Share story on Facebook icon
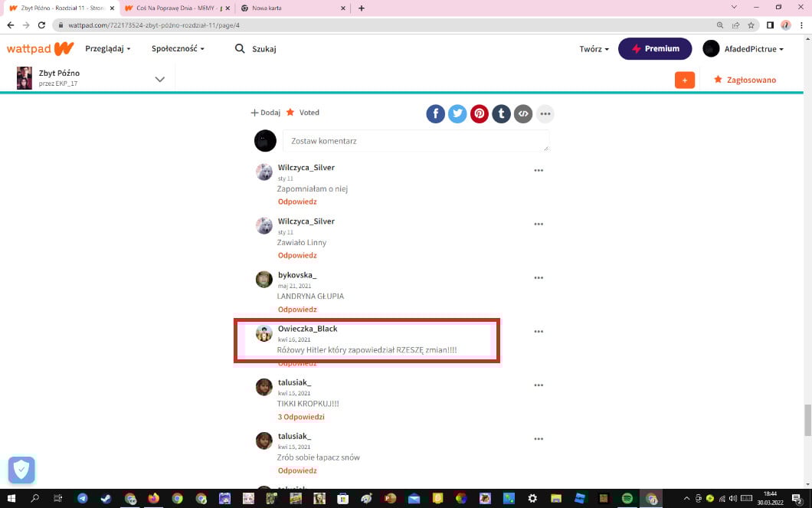Screen dimensions: 812x508 (436, 114)
